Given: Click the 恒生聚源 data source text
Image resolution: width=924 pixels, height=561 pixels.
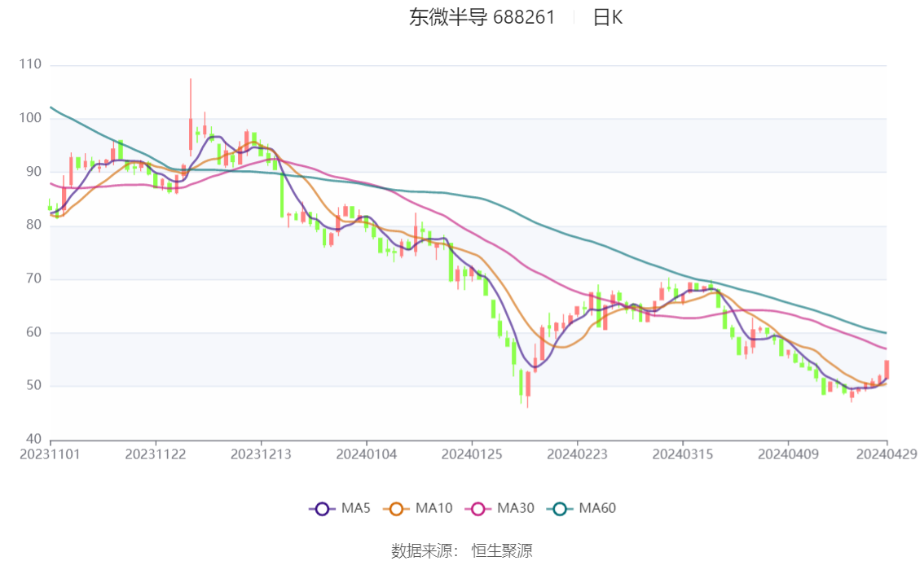Looking at the screenshot, I should pos(502,551).
